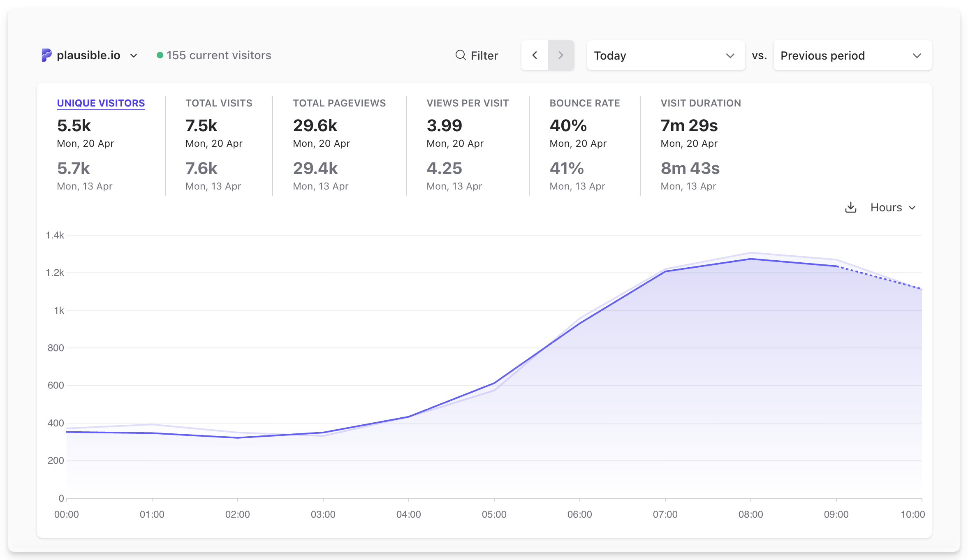Select the Unique Visitors metric tab
The height and width of the screenshot is (560, 968).
(x=101, y=103)
